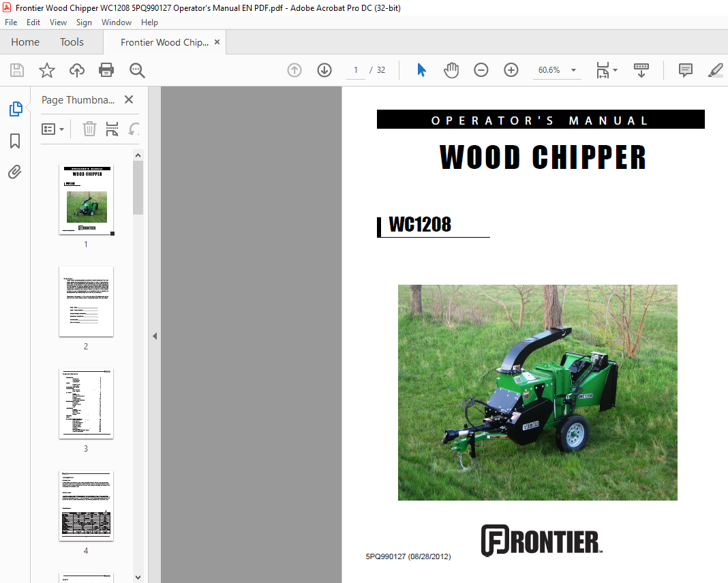728x583 pixels.
Task: Open the Bookmarks sidebar icon
Action: point(15,140)
